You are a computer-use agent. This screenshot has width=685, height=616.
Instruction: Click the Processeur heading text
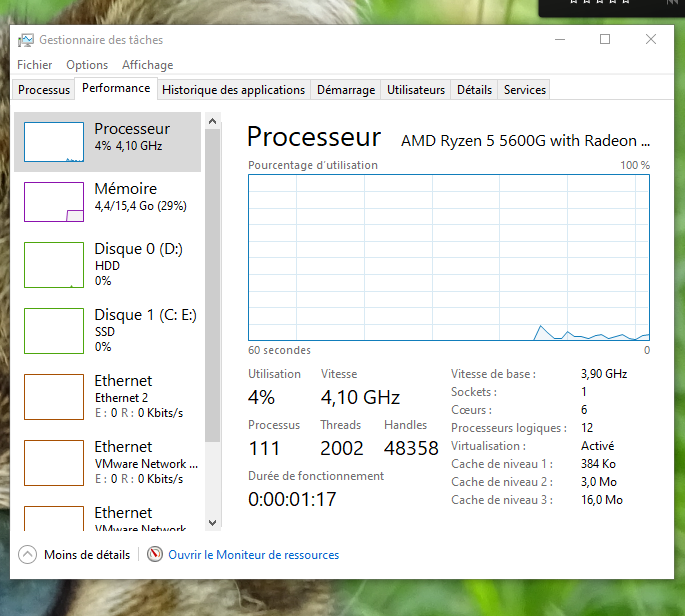[314, 137]
